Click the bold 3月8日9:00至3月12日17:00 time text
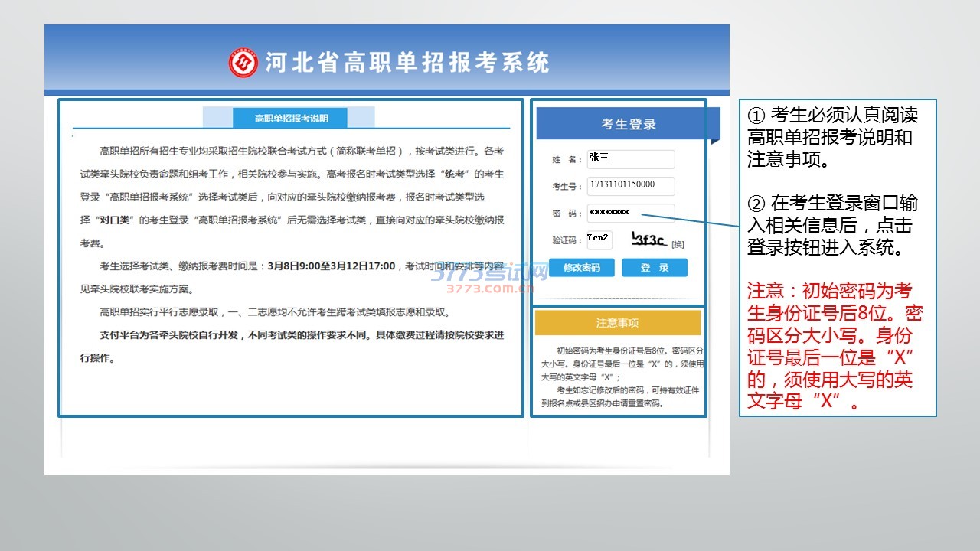This screenshot has width=980, height=551. [332, 266]
